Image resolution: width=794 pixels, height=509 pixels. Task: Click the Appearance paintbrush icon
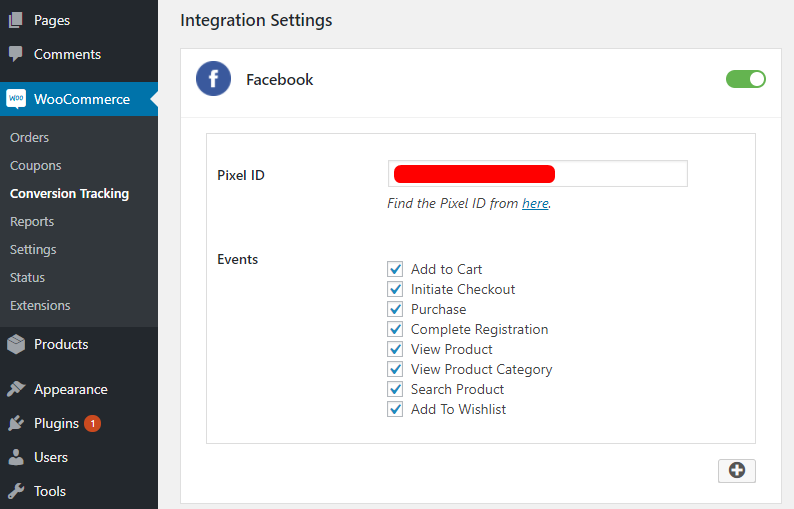pos(16,389)
